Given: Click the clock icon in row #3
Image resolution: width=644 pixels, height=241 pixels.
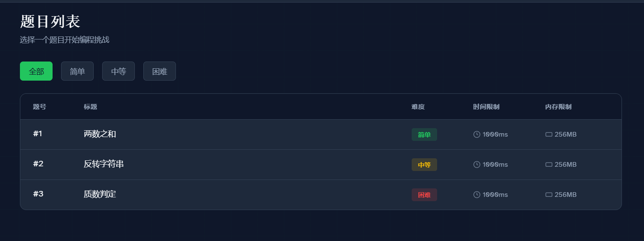Looking at the screenshot, I should tap(477, 195).
